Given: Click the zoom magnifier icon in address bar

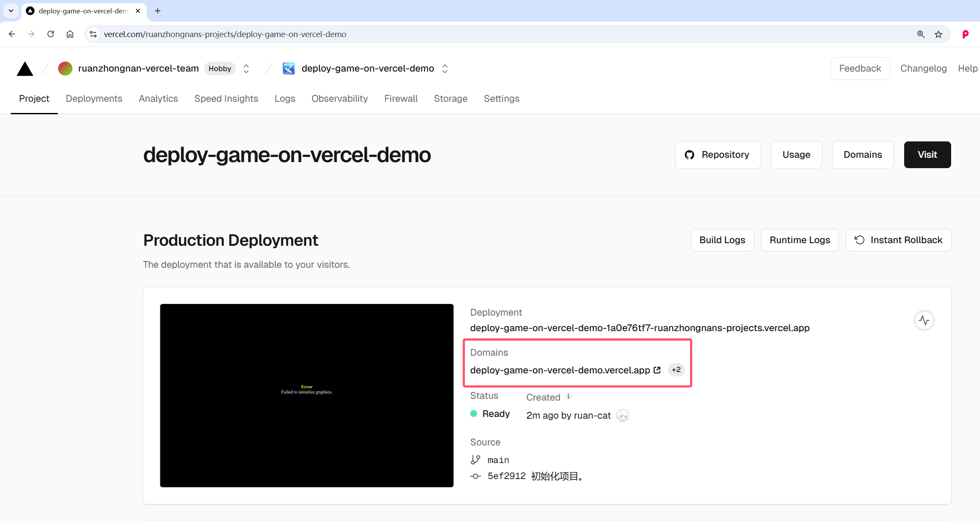Looking at the screenshot, I should 921,34.
